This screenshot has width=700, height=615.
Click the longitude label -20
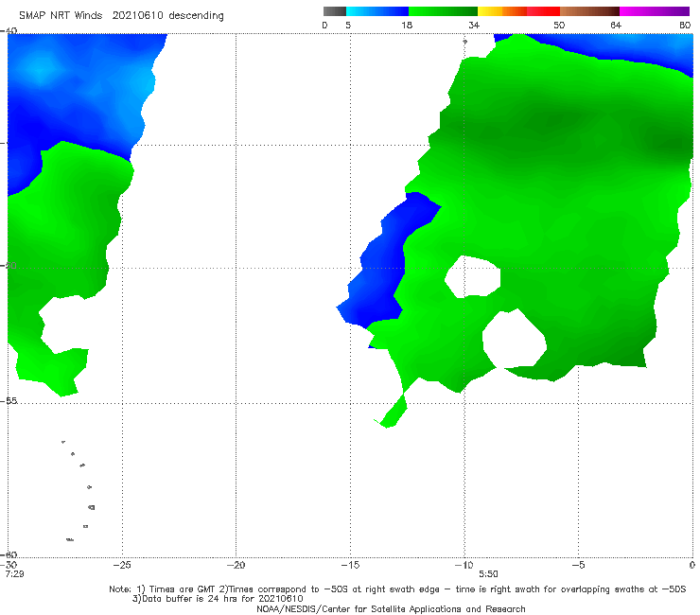pyautogui.click(x=236, y=565)
